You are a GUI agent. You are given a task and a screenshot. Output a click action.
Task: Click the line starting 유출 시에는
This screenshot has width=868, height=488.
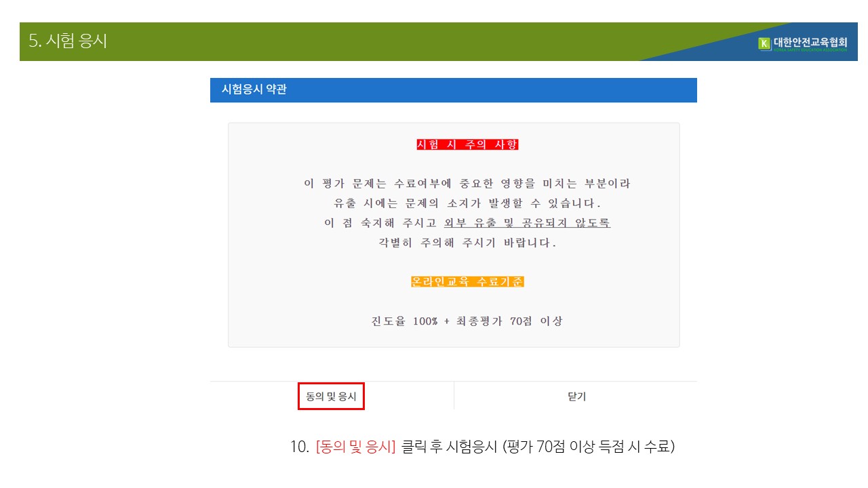point(467,203)
